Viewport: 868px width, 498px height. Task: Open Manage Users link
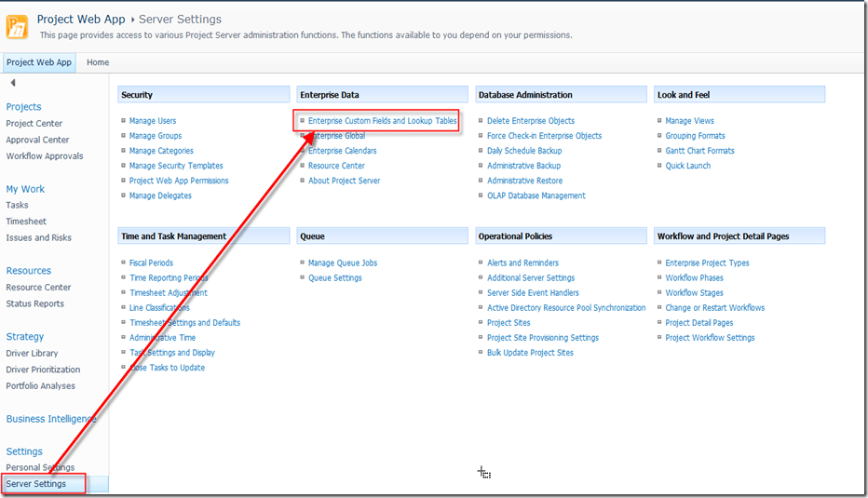pyautogui.click(x=152, y=121)
